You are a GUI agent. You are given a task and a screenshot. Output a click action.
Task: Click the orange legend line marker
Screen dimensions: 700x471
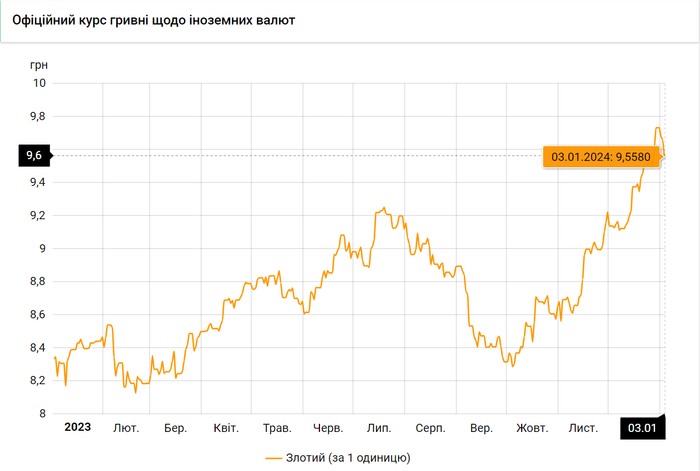pos(276,458)
